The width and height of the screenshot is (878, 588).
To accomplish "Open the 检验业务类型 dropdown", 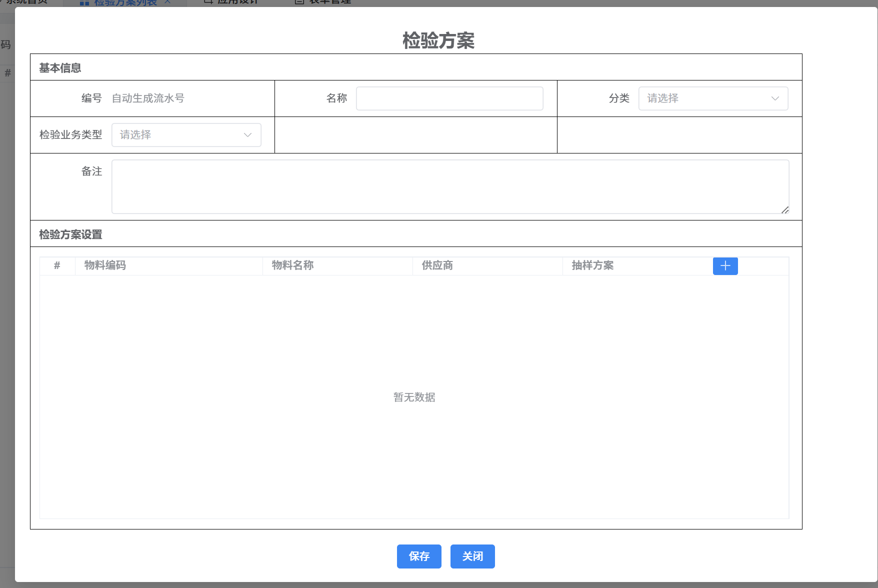I will tap(186, 135).
